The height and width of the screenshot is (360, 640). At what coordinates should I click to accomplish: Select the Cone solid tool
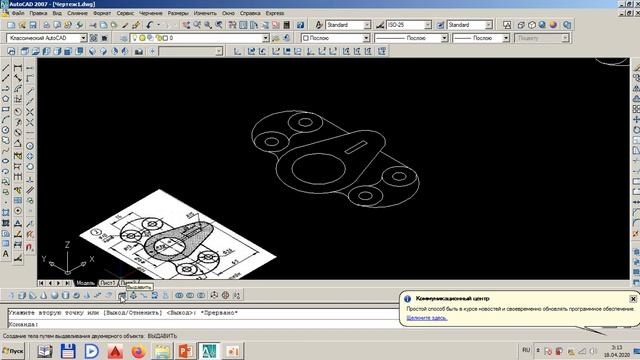(x=44, y=296)
